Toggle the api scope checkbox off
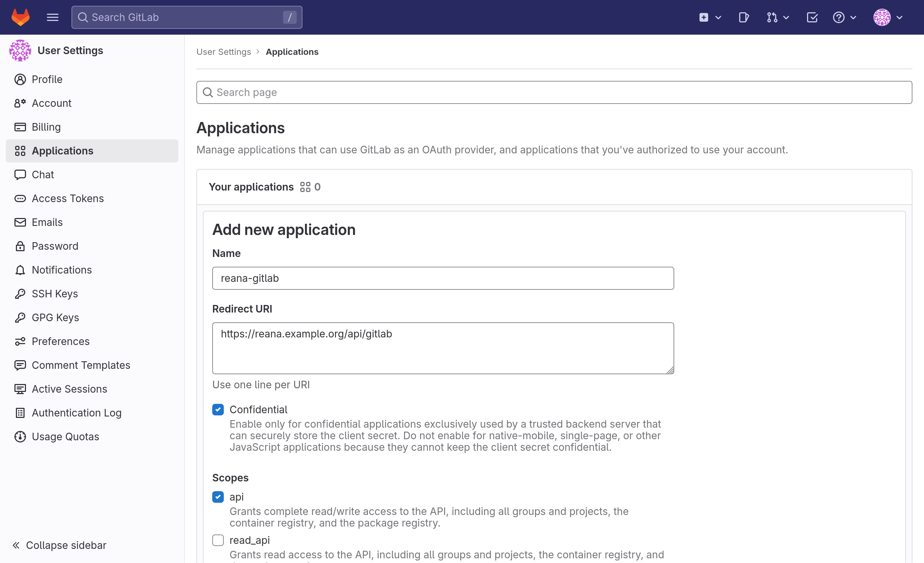This screenshot has height=563, width=924. point(218,496)
